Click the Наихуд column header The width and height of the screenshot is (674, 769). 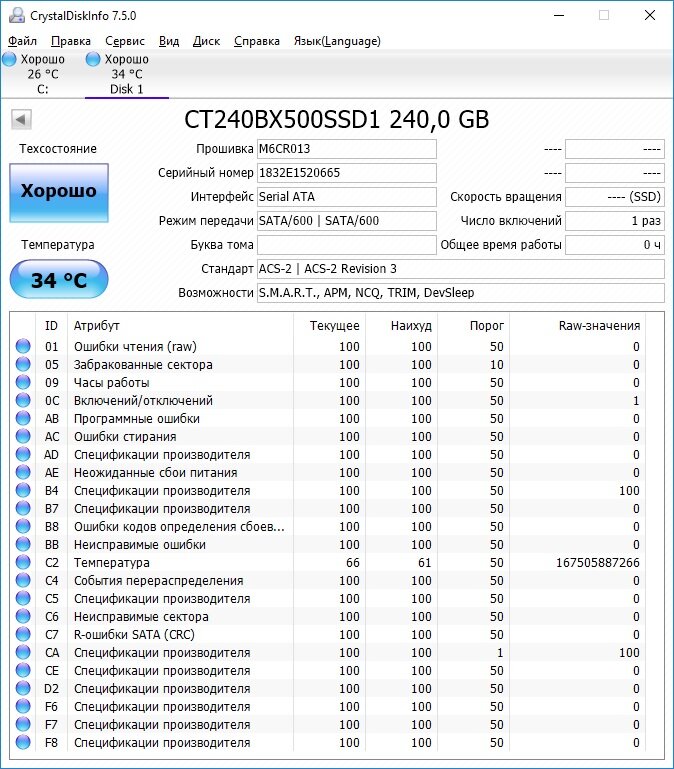coord(401,326)
